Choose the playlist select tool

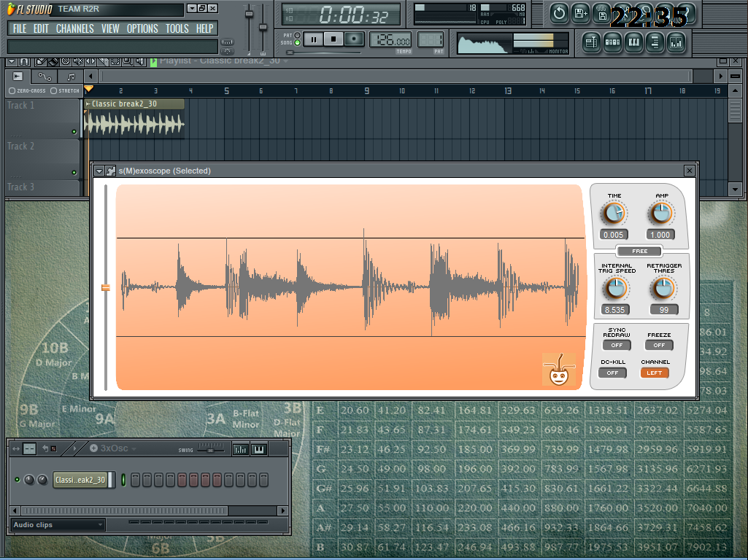click(115, 61)
